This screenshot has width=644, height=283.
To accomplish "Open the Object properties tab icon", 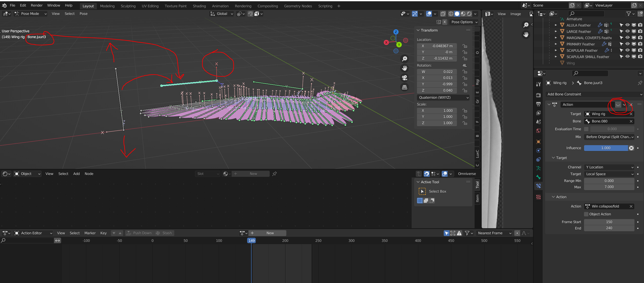I will 539,142.
